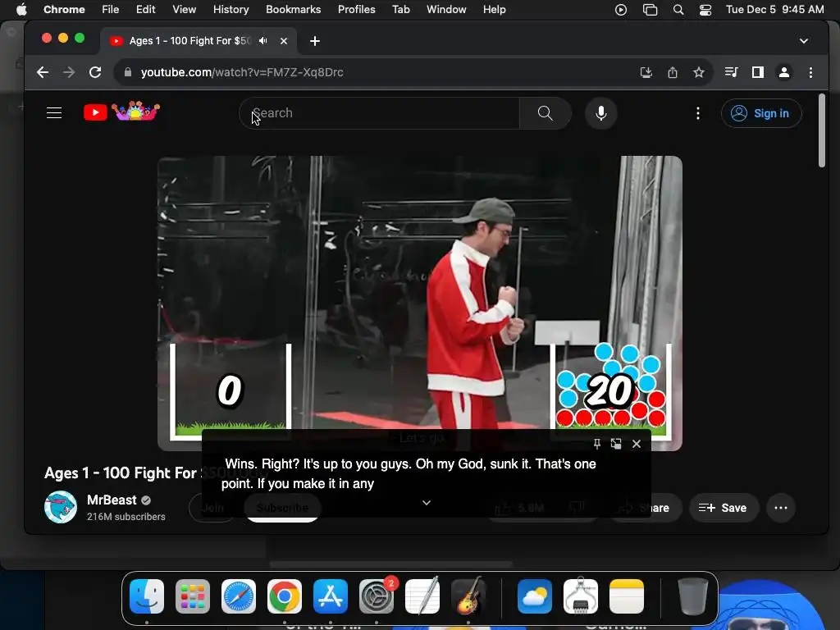Click Save to playlist button

723,508
